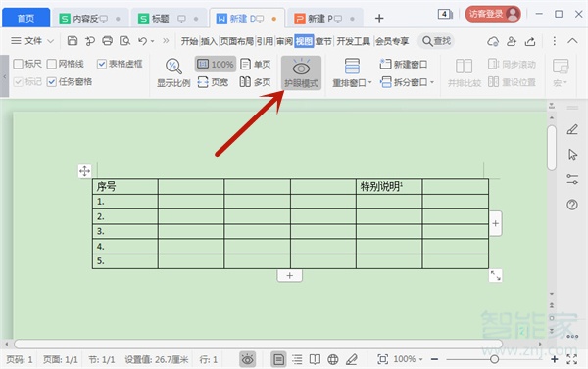Screen dimensions: 588x369
Task: Click the fullscreen icon in status bar
Action: [x=572, y=359]
